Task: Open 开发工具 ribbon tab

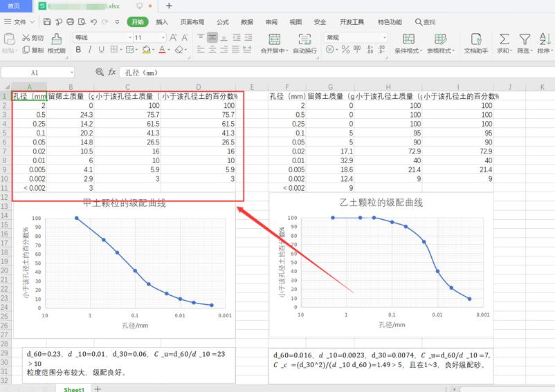Action: coord(352,22)
